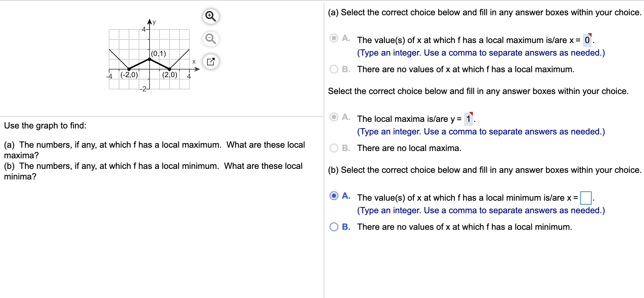Select choice B stating there are no local maxima

point(334,148)
